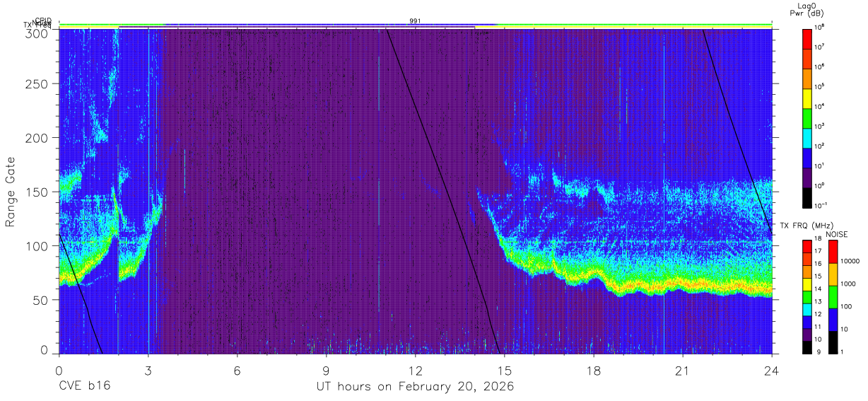Click the '18' UT hour tick label on x-axis
The width and height of the screenshot is (868, 401).
593,371
